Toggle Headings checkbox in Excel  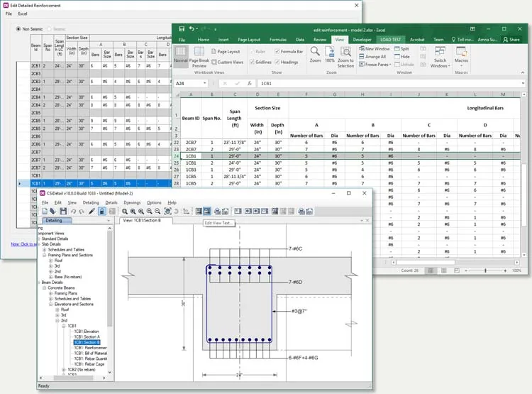277,62
